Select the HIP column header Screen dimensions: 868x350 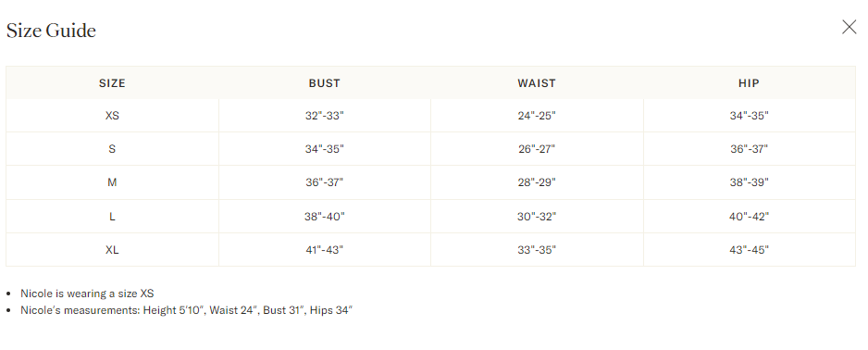pyautogui.click(x=749, y=83)
